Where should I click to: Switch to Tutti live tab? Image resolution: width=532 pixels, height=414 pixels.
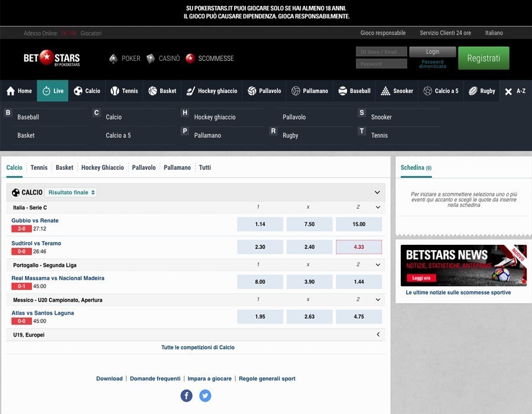205,167
